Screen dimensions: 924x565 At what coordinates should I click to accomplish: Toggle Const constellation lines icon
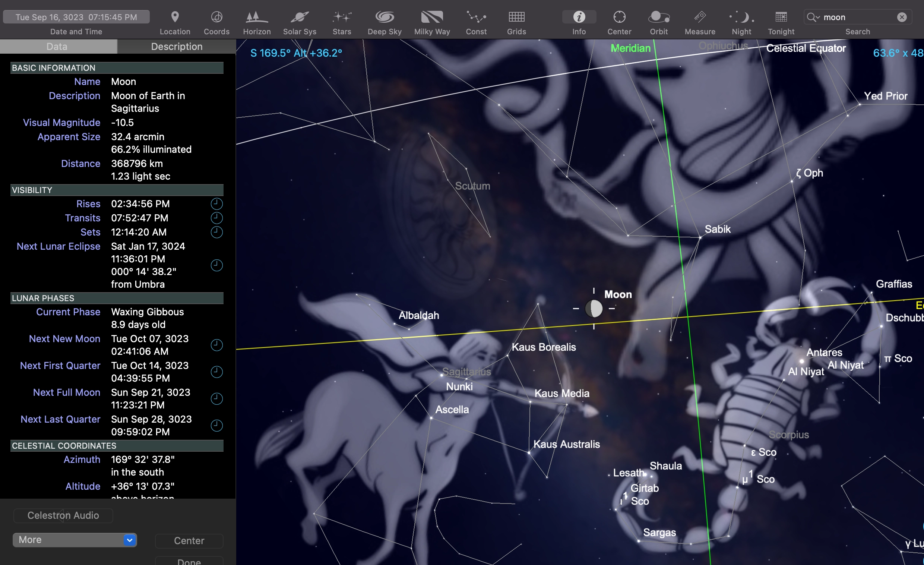pyautogui.click(x=476, y=17)
